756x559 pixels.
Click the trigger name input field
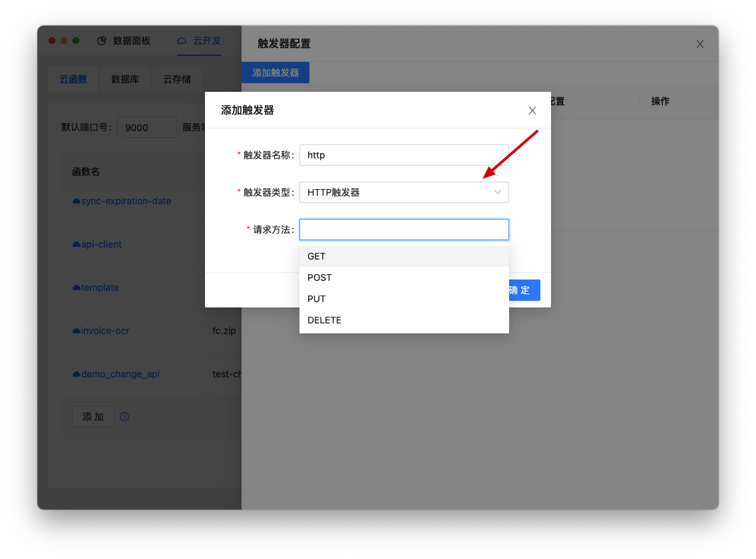point(403,155)
